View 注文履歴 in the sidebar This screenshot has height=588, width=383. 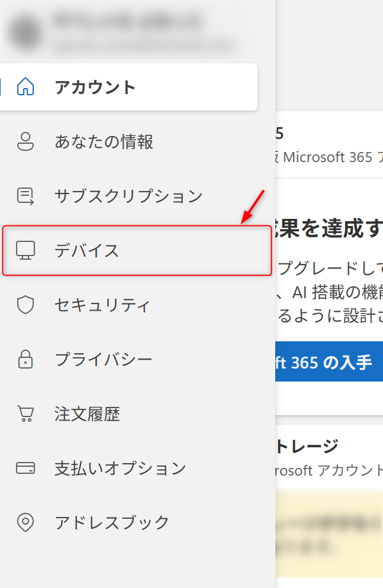(87, 414)
